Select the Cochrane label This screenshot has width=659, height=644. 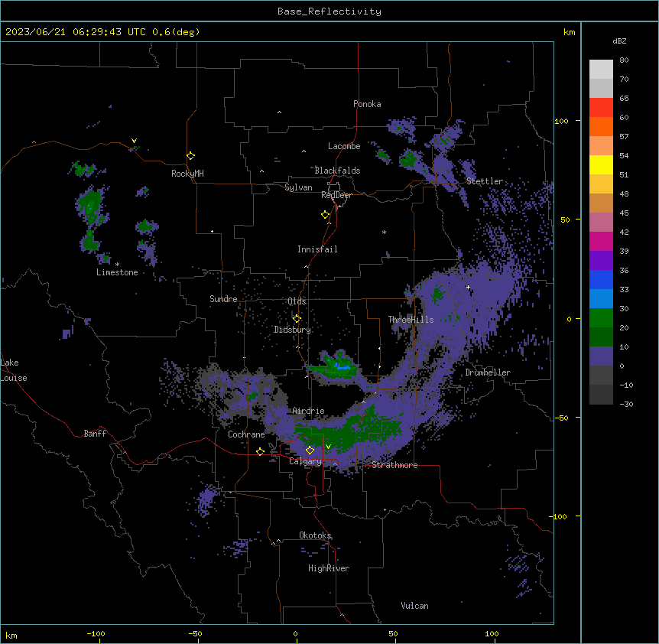tap(246, 434)
